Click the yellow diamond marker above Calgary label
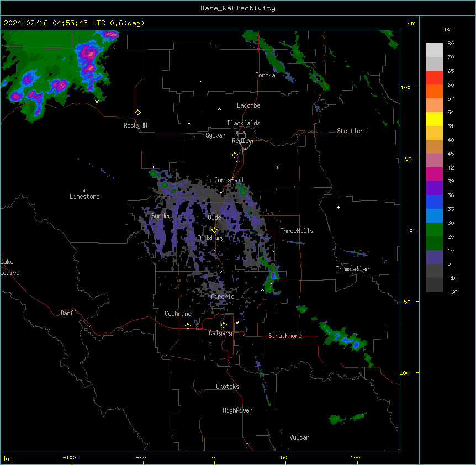This screenshot has height=465, width=476. [224, 325]
